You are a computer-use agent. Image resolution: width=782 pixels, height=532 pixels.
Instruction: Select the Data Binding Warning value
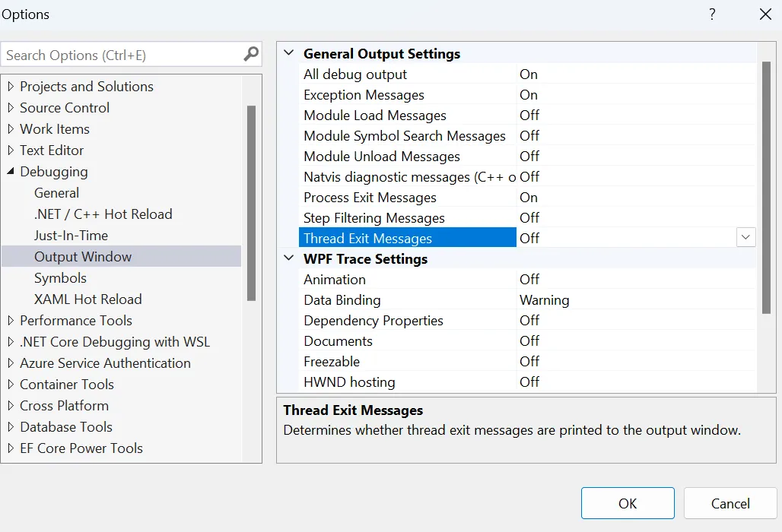544,300
